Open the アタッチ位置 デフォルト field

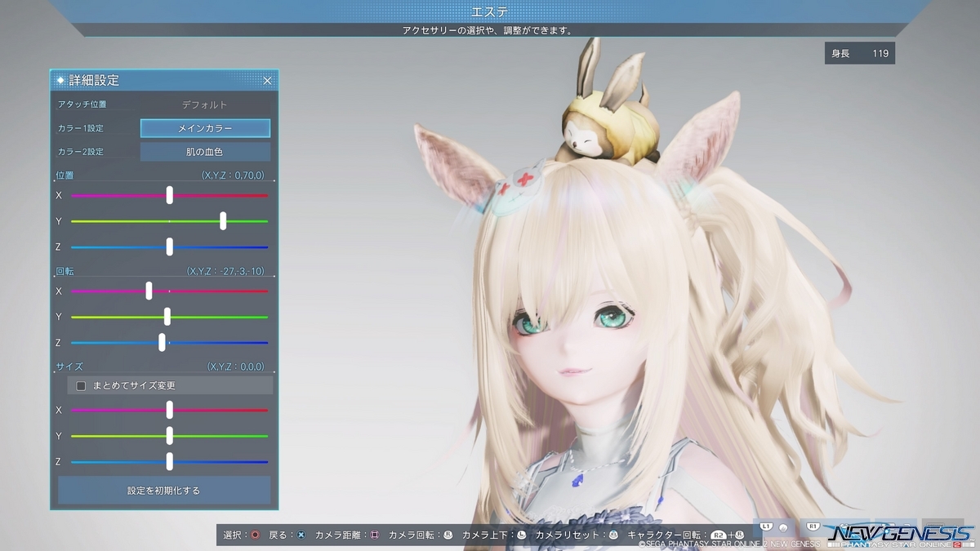205,104
